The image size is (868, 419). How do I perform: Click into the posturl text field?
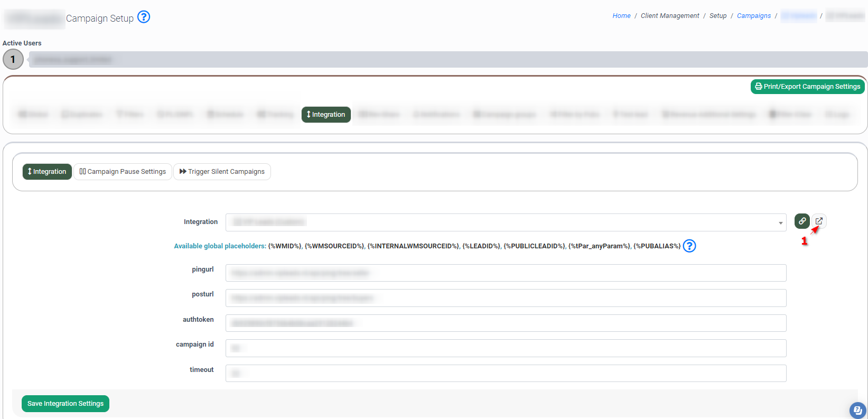(506, 298)
